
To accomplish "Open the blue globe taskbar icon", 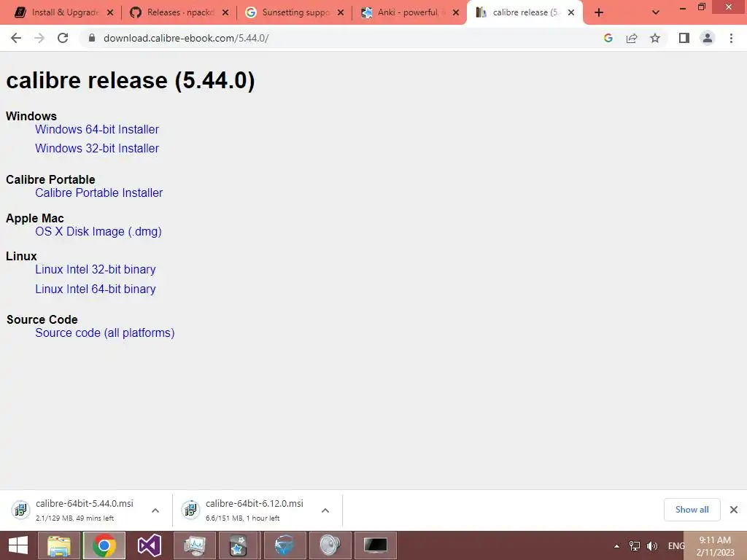I will click(x=285, y=545).
